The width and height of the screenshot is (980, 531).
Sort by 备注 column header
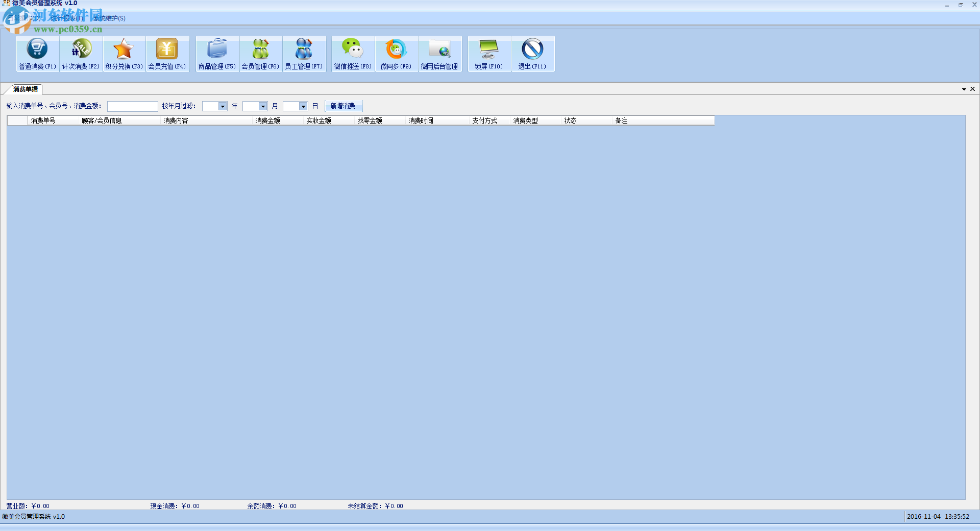664,120
